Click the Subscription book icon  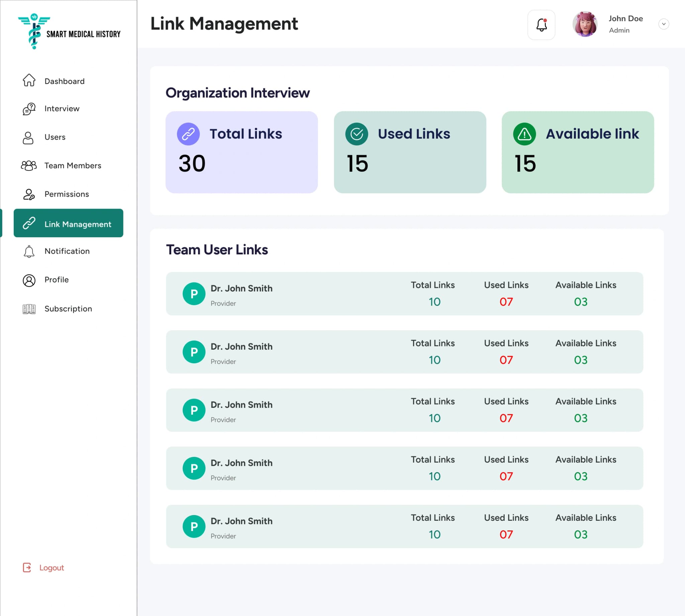tap(29, 309)
